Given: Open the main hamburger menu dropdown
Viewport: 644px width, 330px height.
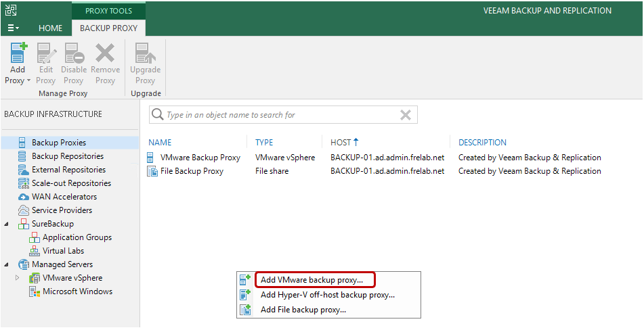Looking at the screenshot, I should (13, 28).
